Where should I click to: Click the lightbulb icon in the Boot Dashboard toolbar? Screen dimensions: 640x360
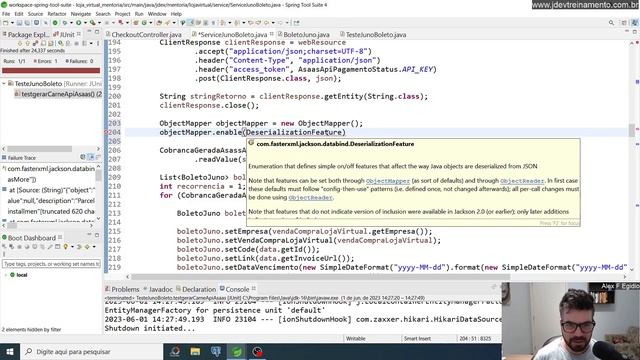click(65, 247)
